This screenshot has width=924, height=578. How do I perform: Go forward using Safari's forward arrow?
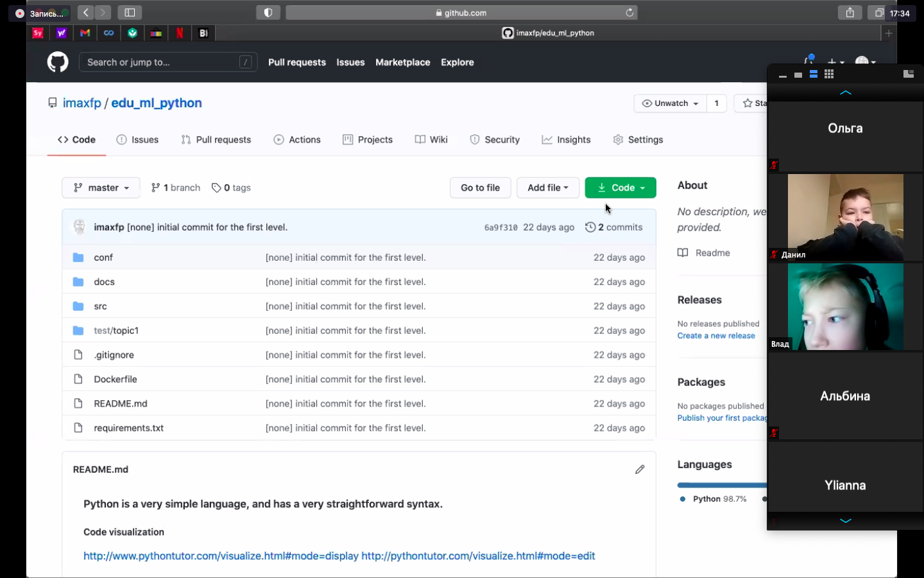pos(103,12)
